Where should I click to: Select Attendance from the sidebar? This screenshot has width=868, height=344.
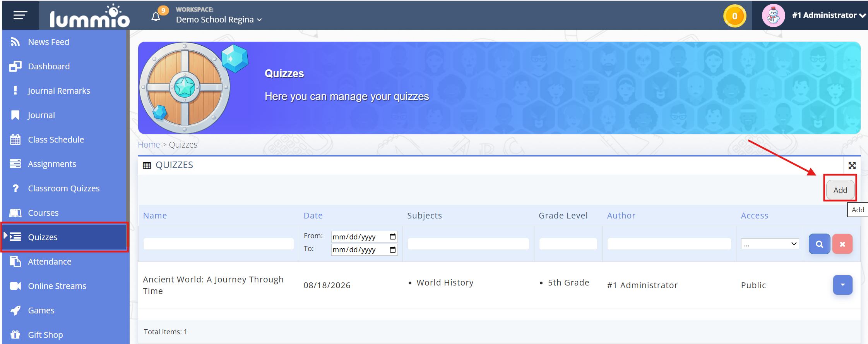coord(50,261)
